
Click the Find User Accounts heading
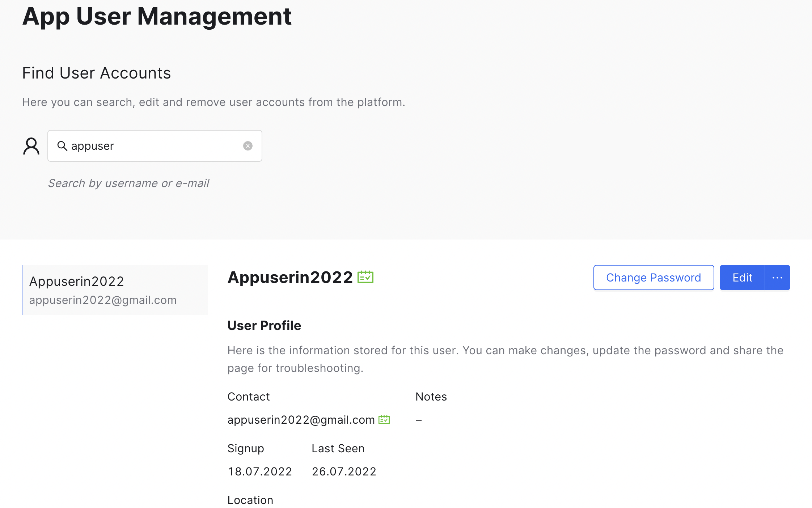tap(96, 73)
